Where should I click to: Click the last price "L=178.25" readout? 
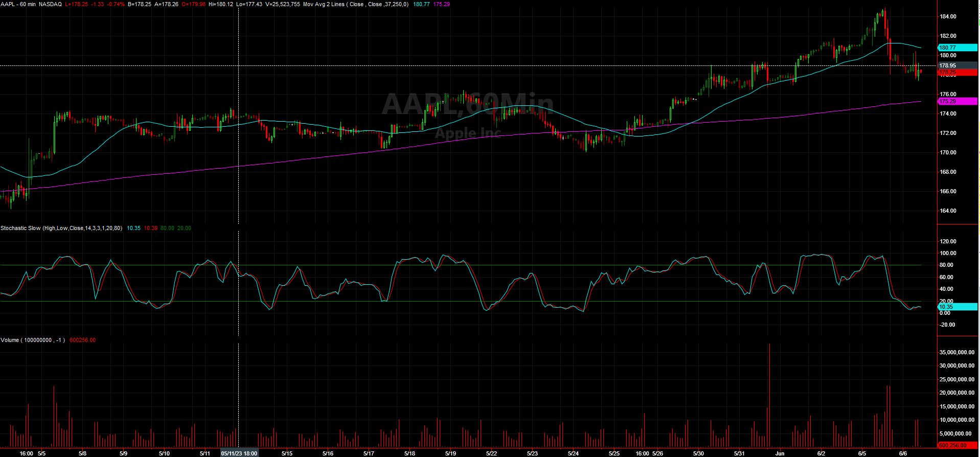[76, 4]
